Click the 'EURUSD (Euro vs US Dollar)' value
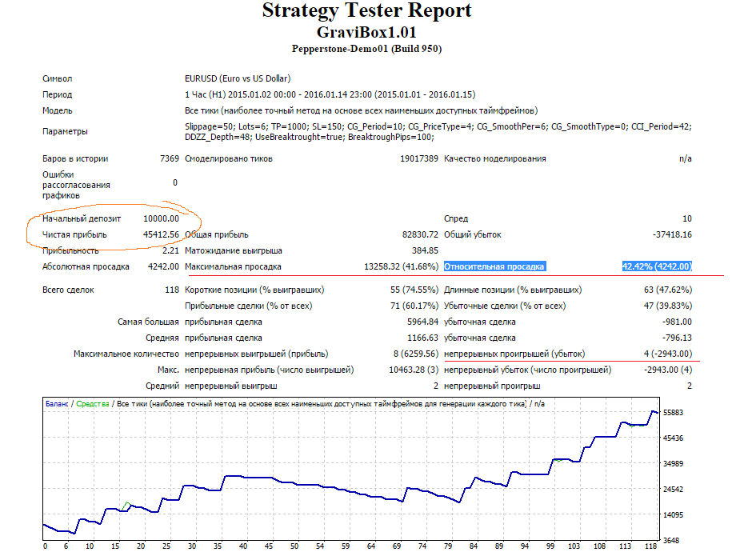756x556 pixels. (x=238, y=78)
